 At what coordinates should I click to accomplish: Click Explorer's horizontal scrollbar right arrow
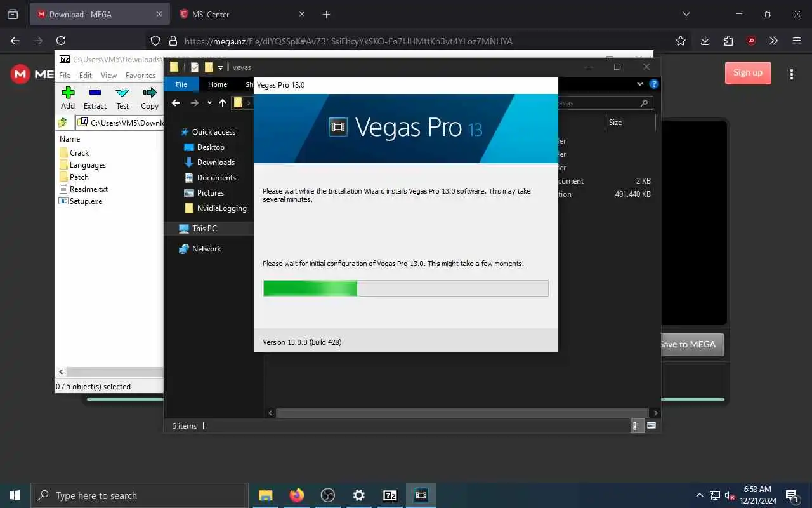pos(655,413)
